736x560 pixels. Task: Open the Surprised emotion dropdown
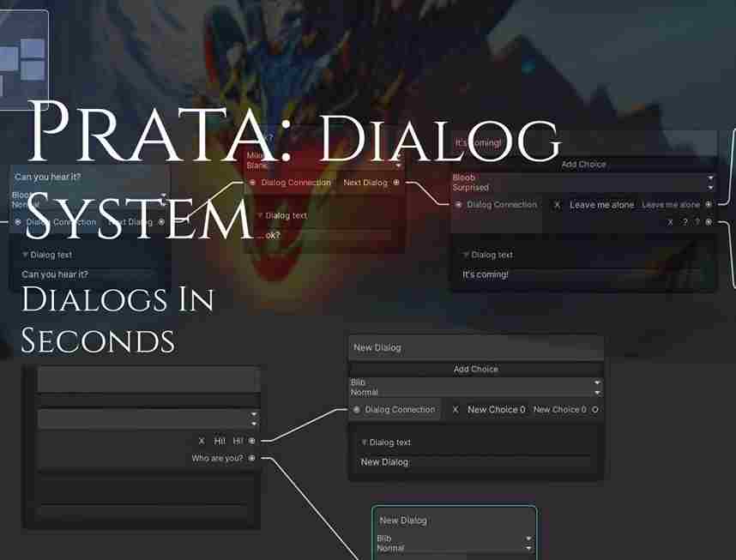tap(582, 187)
